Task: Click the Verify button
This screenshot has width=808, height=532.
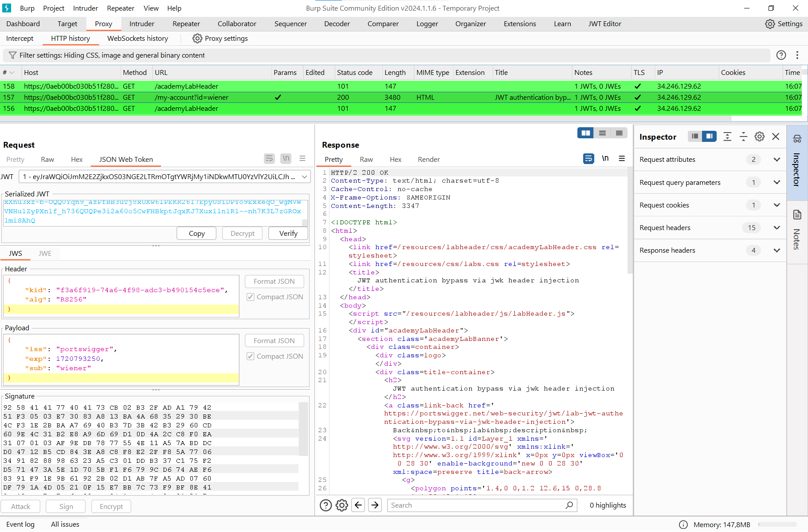Action: (288, 234)
